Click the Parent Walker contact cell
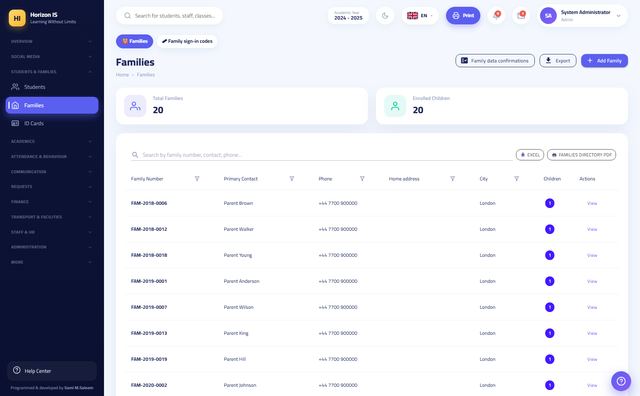The image size is (640, 396). [239, 229]
